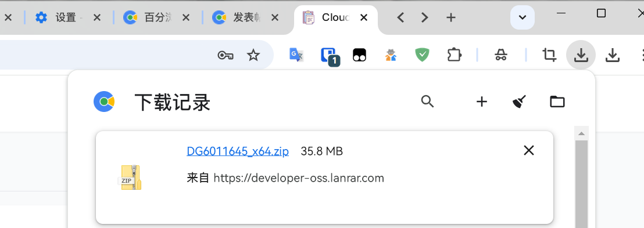This screenshot has height=228, width=644.
Task: Click the downloads list scrollbar up arrow
Action: (x=581, y=133)
